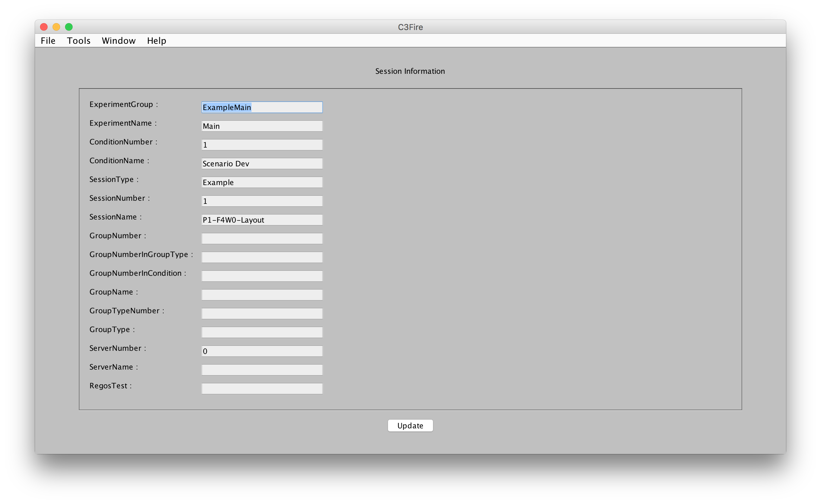Focus the GroupNumberInGroupType input field
This screenshot has height=504, width=821.
pos(262,257)
